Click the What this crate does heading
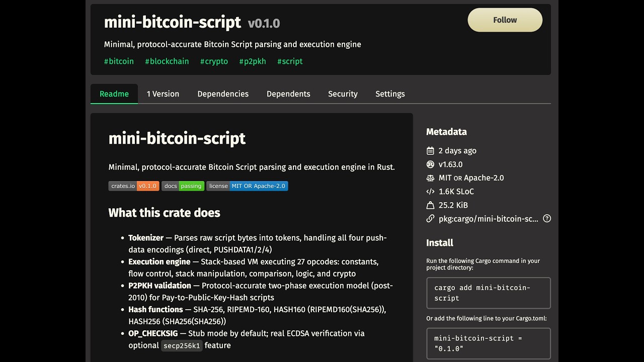This screenshot has height=362, width=644. coord(165,213)
